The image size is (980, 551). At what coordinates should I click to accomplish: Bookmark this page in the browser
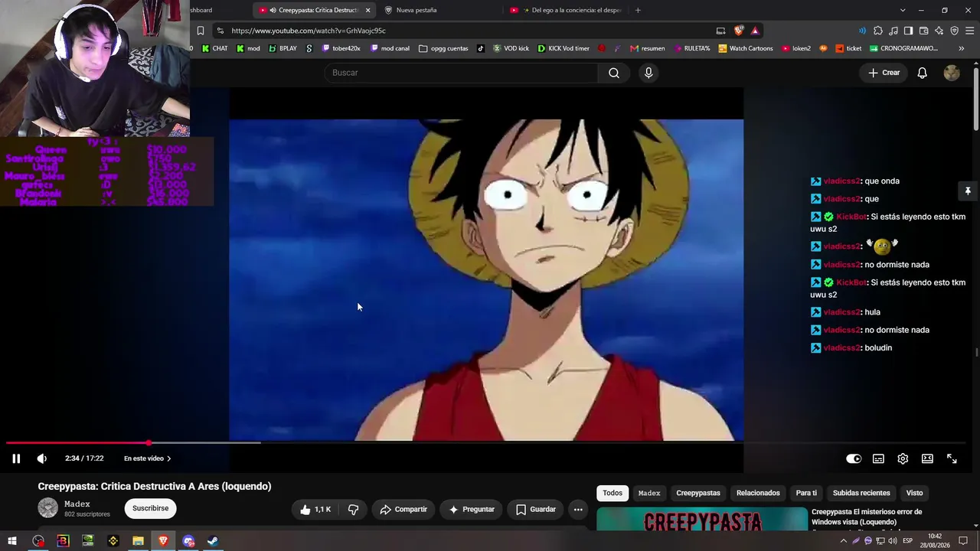click(201, 31)
